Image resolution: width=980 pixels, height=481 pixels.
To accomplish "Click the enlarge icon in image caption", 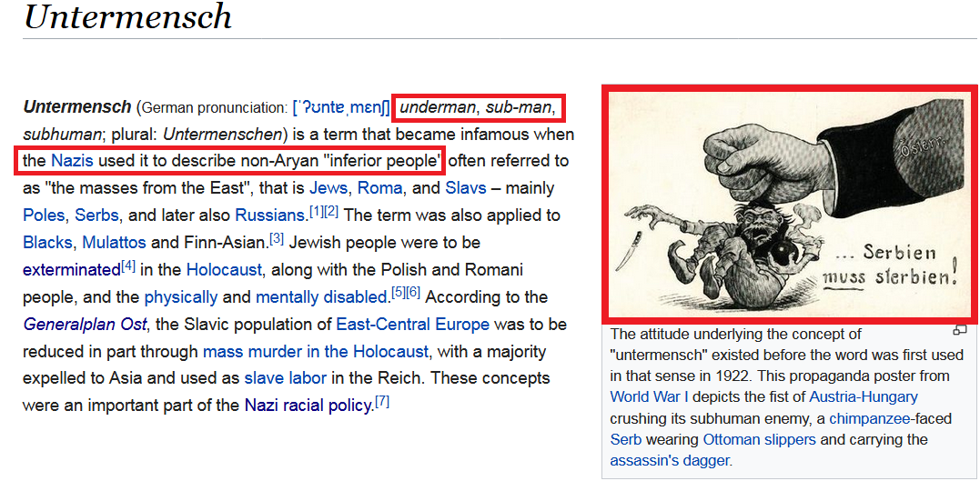I will (x=959, y=330).
